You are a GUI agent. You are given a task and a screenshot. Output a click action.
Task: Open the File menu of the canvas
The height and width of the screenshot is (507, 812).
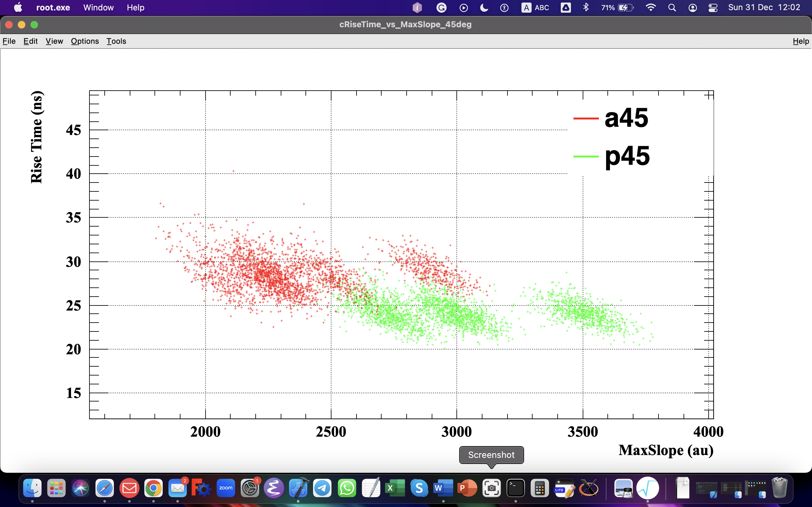(9, 41)
